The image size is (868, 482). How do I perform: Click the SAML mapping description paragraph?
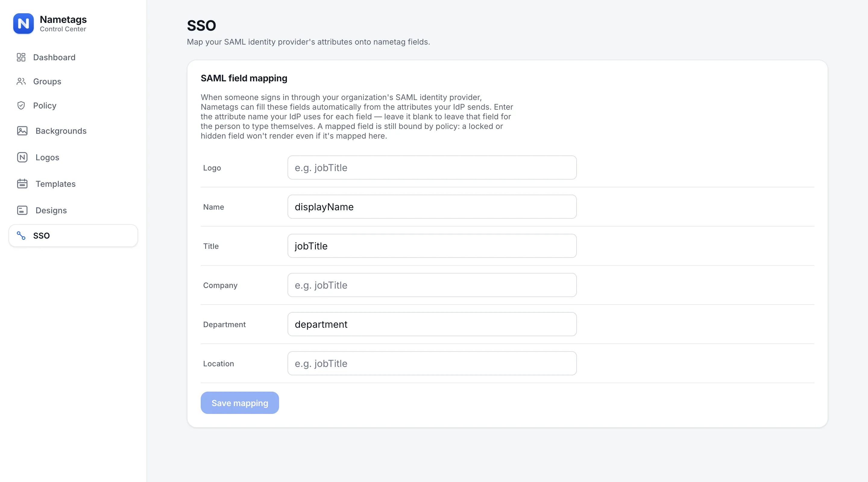tap(357, 117)
